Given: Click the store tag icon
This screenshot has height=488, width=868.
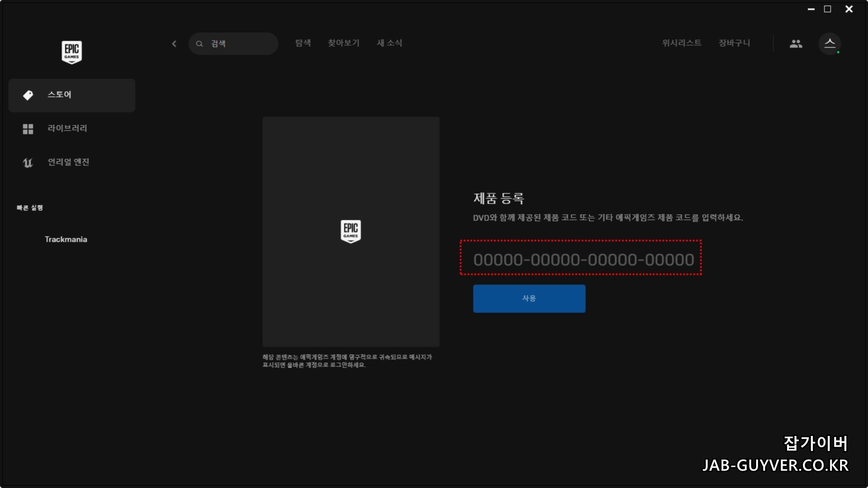Looking at the screenshot, I should tap(28, 95).
